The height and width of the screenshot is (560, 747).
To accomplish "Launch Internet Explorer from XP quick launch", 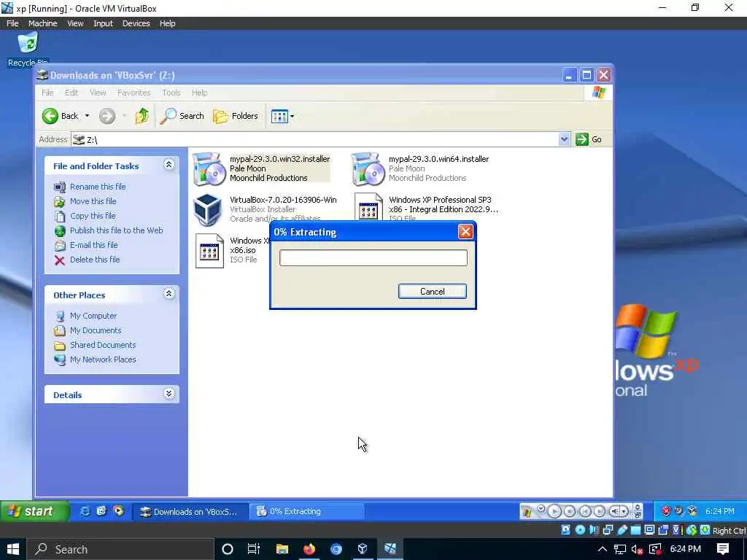I will tap(85, 511).
